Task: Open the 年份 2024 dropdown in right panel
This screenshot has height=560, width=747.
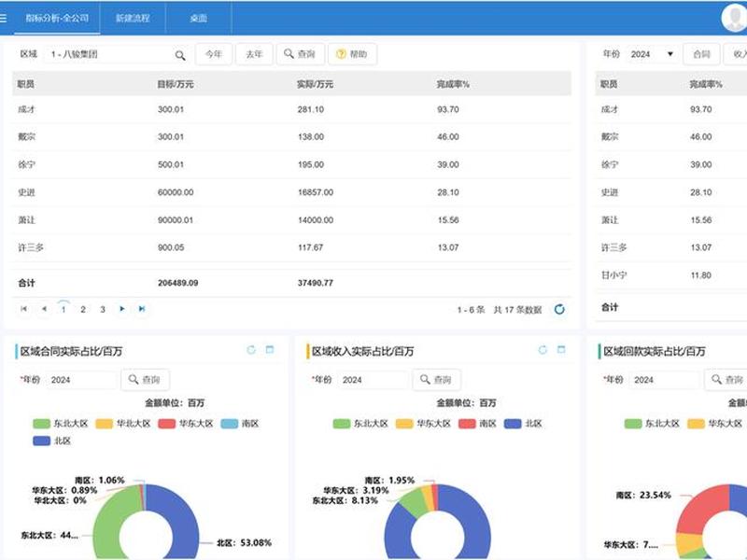Action: (652, 54)
